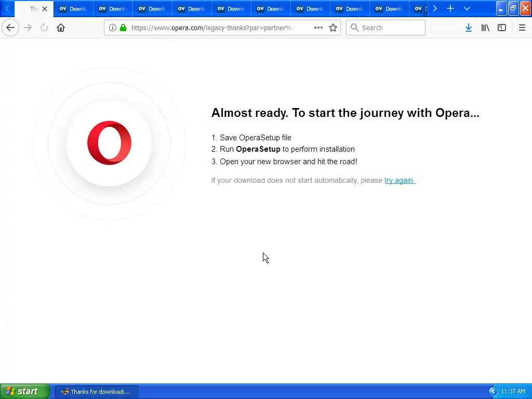Switch to the fifth Download tab
Image resolution: width=532 pixels, height=399 pixels.
pos(231,9)
